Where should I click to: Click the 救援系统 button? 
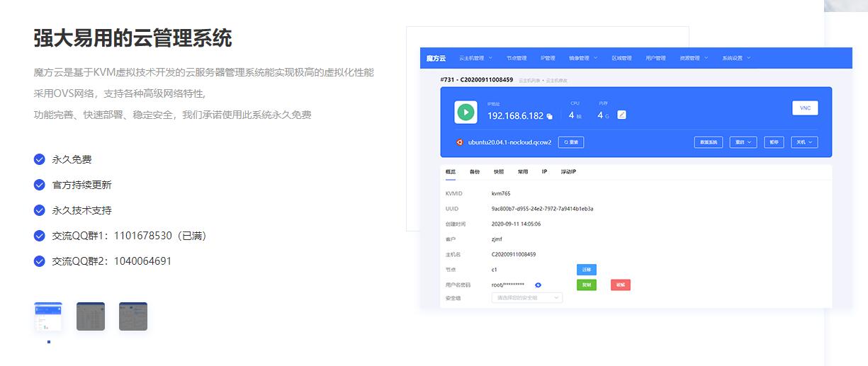pyautogui.click(x=709, y=142)
